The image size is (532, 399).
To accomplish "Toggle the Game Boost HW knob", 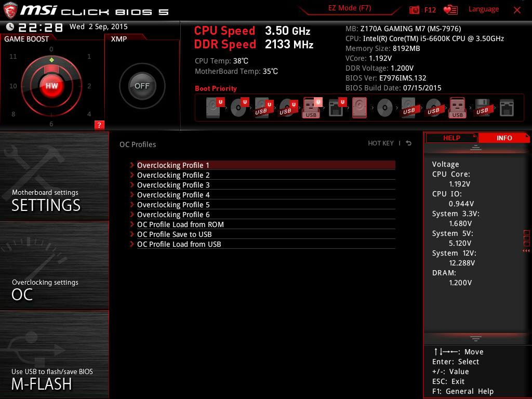I will point(51,86).
